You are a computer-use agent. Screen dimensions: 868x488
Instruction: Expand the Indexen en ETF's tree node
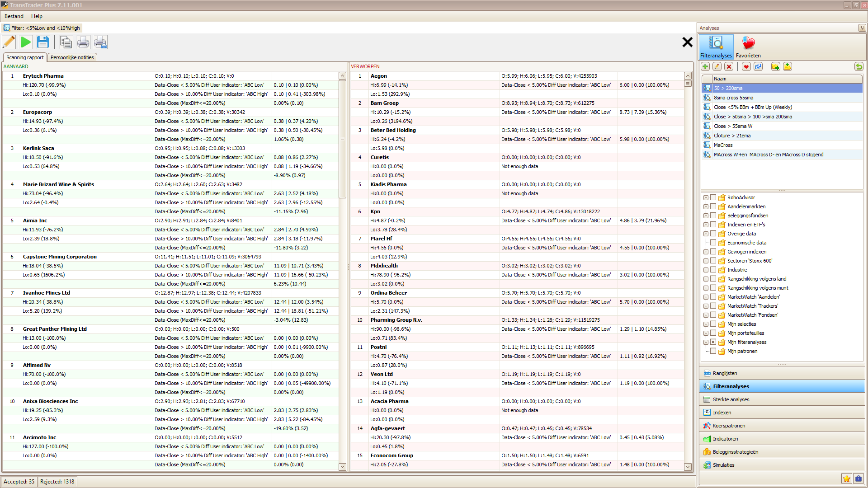[706, 225]
